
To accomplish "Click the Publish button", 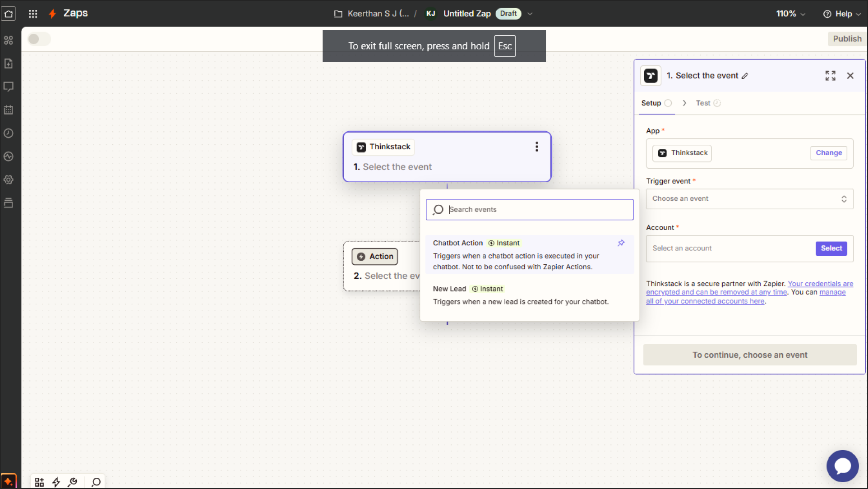I will (x=847, y=39).
